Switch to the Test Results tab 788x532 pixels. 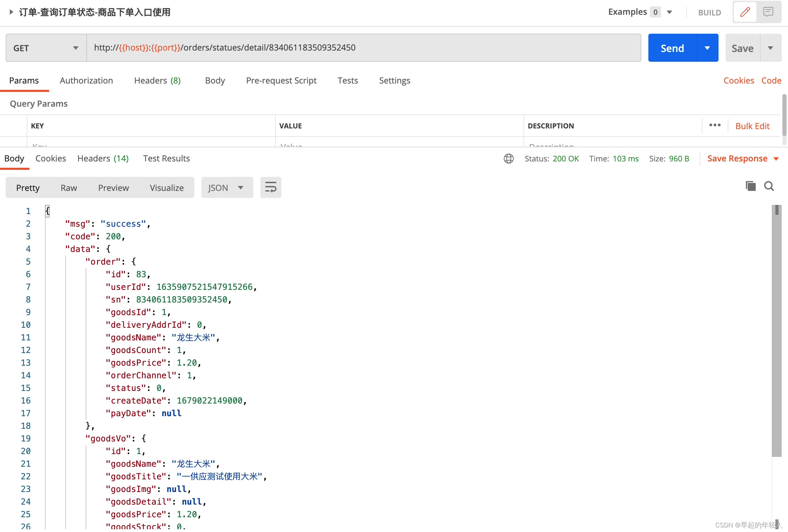(x=166, y=158)
